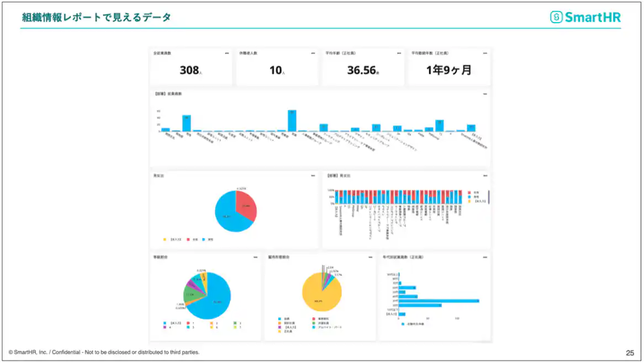Screen dimensions: 644x363
Task: Open options menu on 等級割合 card
Action: pyautogui.click(x=256, y=257)
